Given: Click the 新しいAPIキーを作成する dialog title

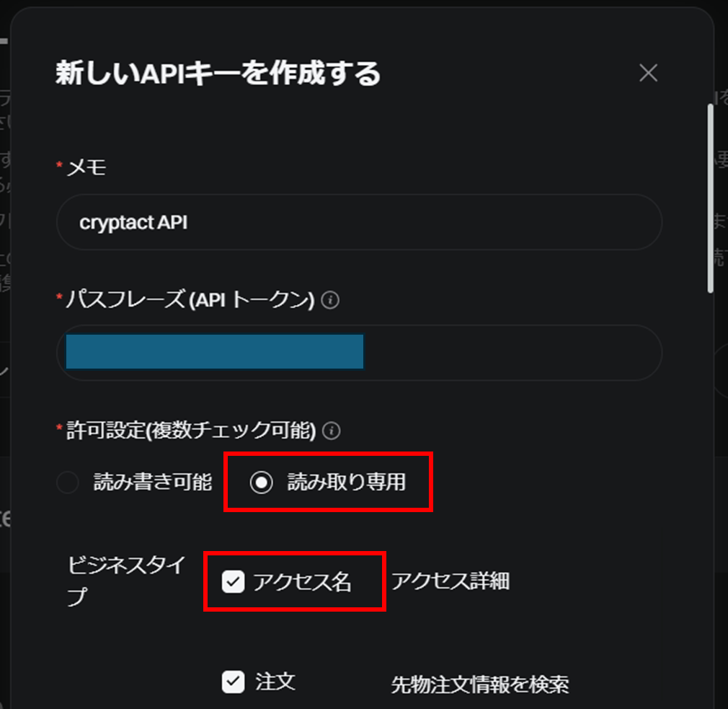Looking at the screenshot, I should [x=218, y=73].
